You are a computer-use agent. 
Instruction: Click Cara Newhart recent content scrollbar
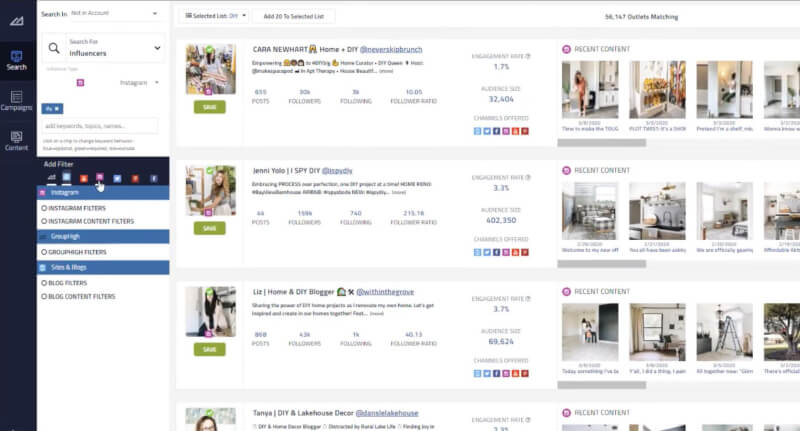tap(602, 143)
